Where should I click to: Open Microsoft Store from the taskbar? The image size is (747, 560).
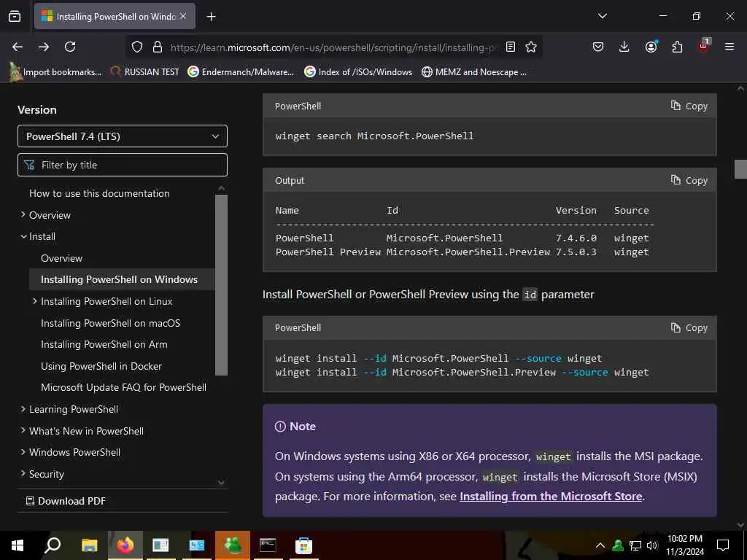[304, 545]
